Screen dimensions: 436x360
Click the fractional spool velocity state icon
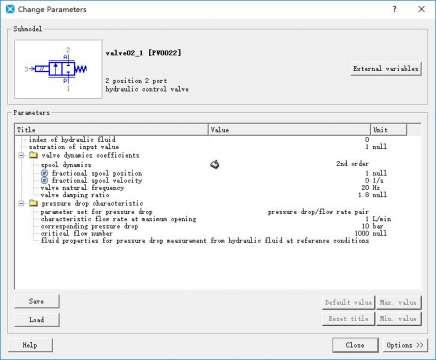coord(45,181)
